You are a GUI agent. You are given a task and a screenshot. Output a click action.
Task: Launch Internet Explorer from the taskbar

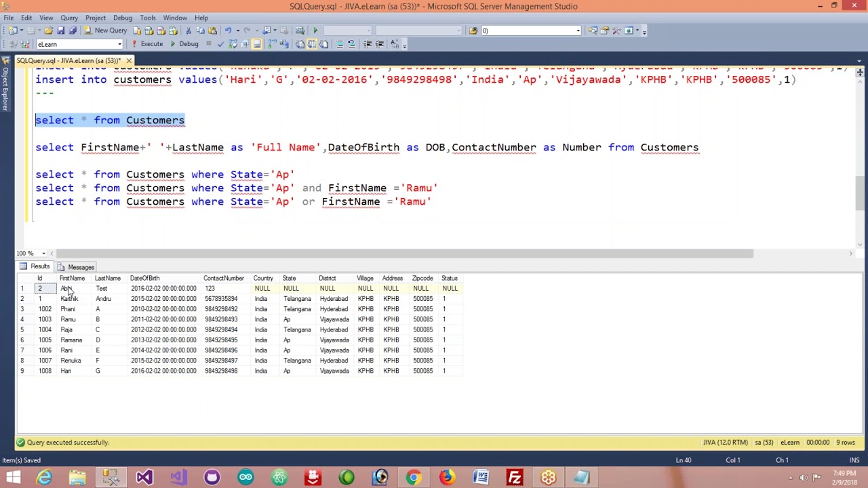44,478
